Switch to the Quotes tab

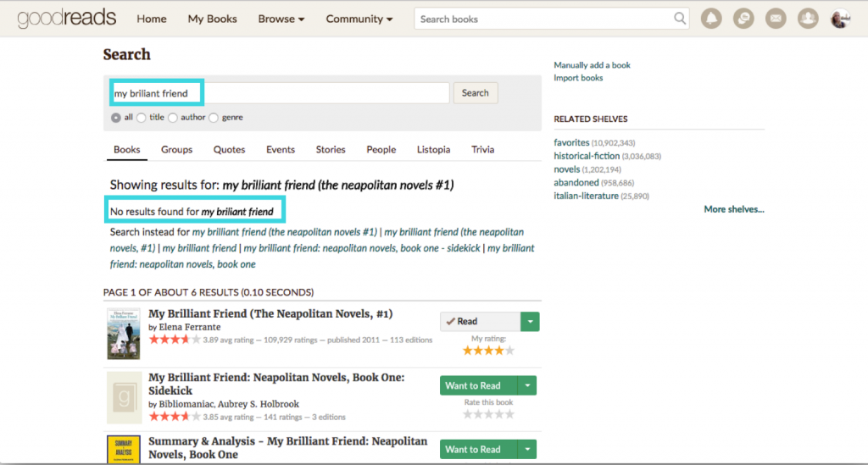click(229, 150)
